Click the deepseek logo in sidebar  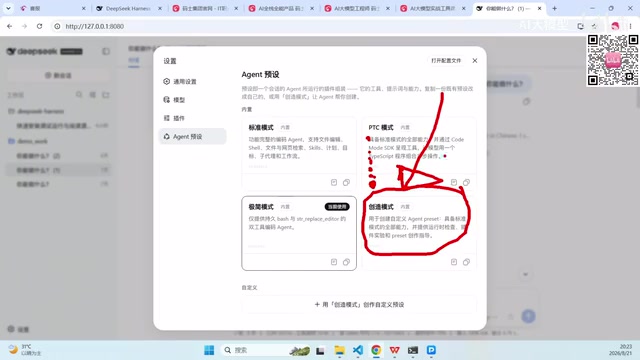tap(32, 51)
